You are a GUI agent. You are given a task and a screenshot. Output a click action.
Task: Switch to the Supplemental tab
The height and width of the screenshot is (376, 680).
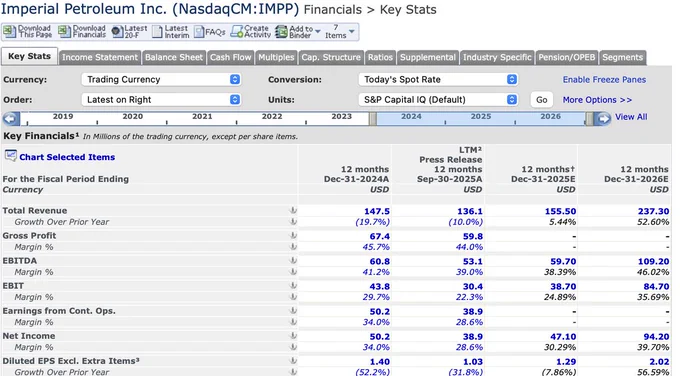click(428, 57)
